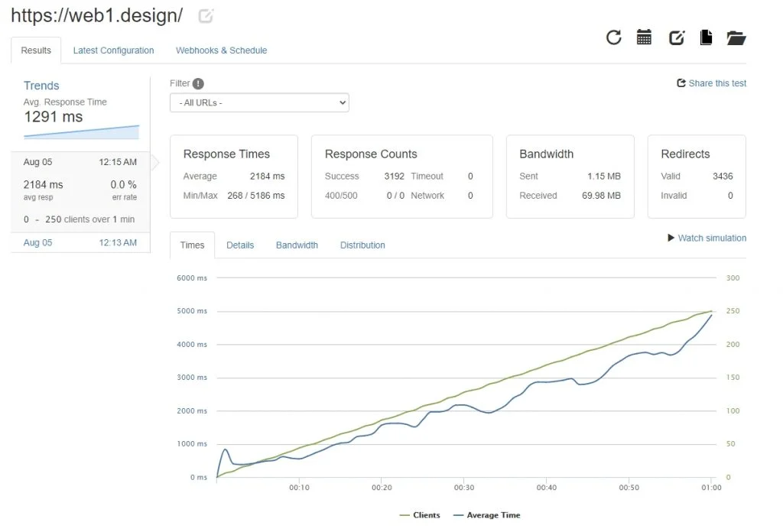Open the All URLs filter dropdown
The image size is (783, 532).
click(259, 102)
